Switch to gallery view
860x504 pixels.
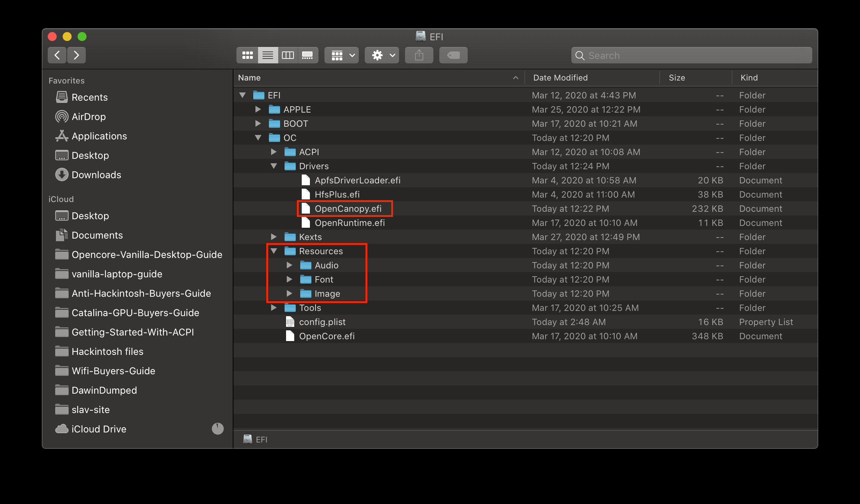(x=308, y=56)
